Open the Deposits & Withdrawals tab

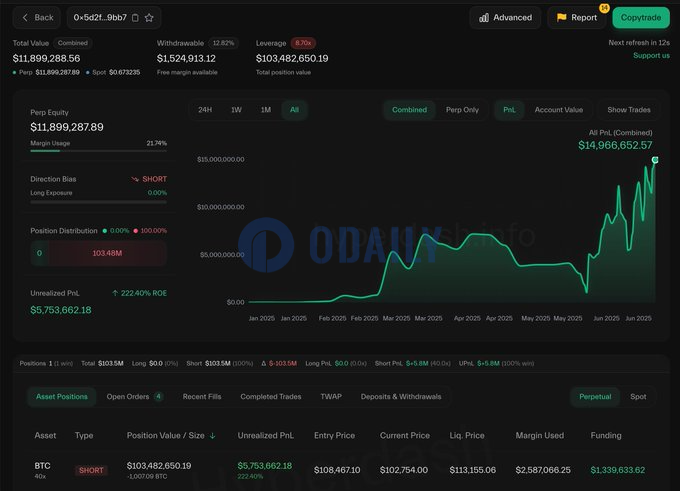(401, 396)
